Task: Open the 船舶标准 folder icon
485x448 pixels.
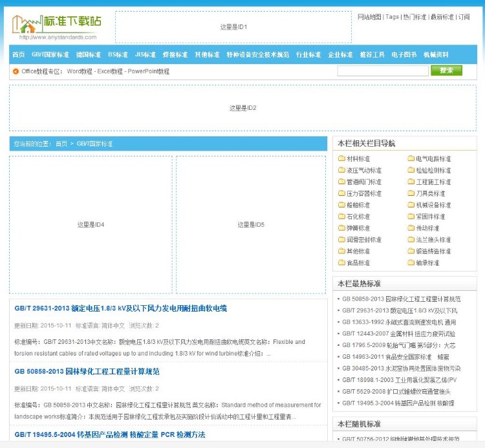Action: [341, 205]
